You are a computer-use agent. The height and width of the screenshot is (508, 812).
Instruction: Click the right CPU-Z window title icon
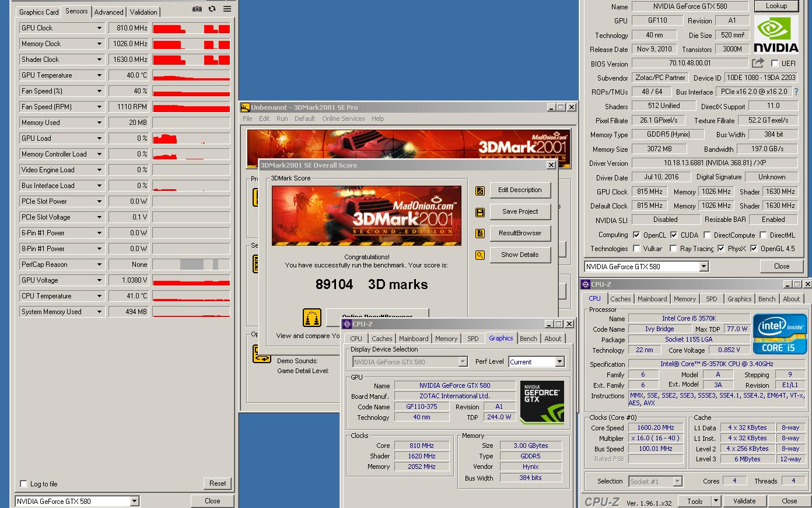[x=586, y=284]
